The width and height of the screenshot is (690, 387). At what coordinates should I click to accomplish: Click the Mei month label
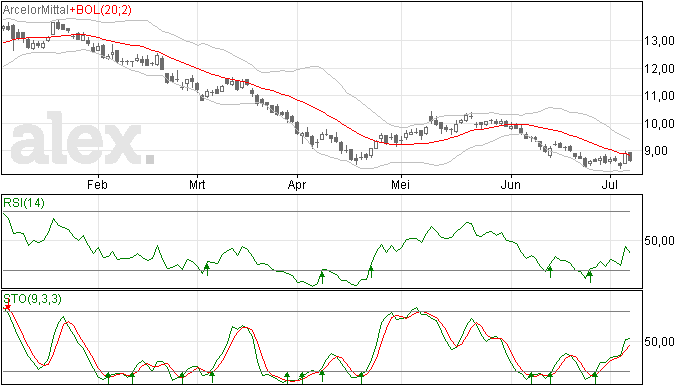pos(400,184)
